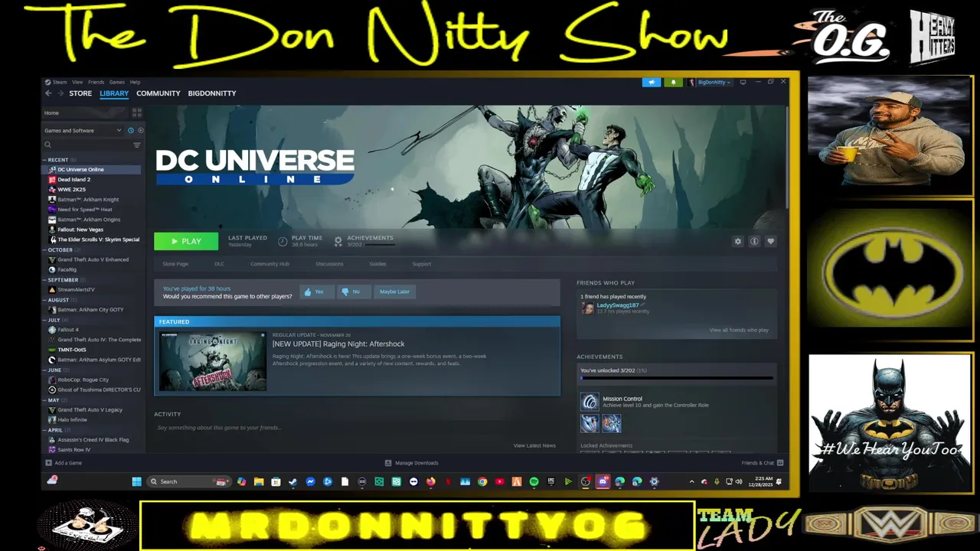Open the game's Store Page link

(175, 264)
